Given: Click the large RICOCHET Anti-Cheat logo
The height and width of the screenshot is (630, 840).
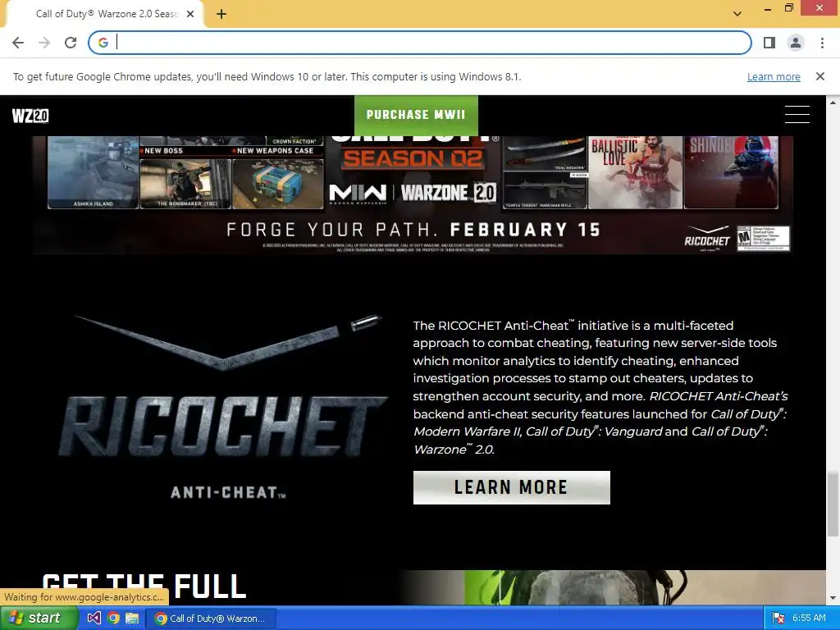Looking at the screenshot, I should point(223,407).
